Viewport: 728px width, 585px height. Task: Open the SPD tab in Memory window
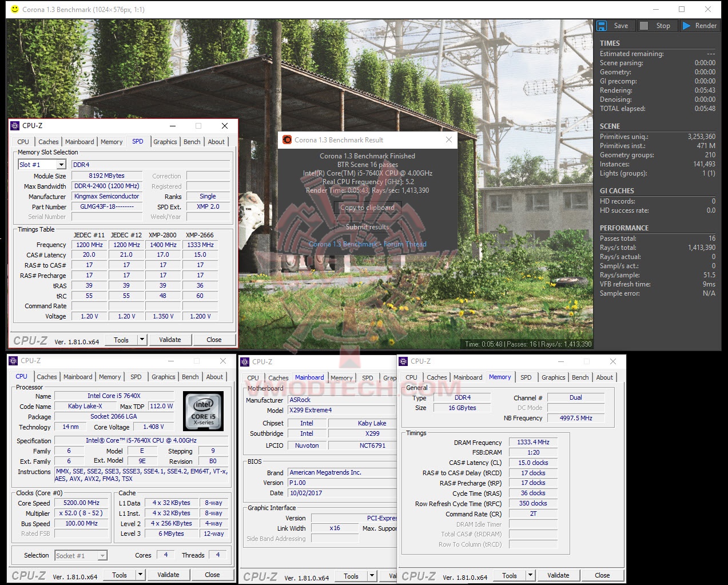pos(526,377)
